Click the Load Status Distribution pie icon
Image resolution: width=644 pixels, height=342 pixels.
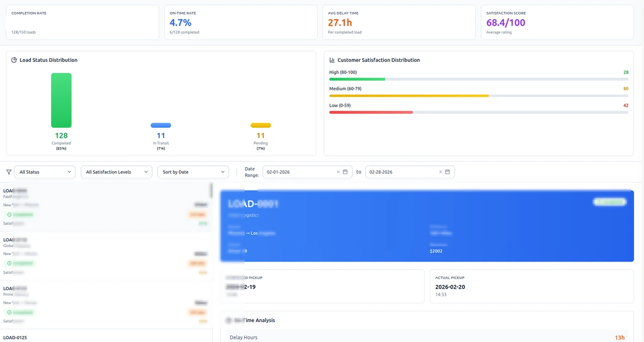[x=14, y=60]
